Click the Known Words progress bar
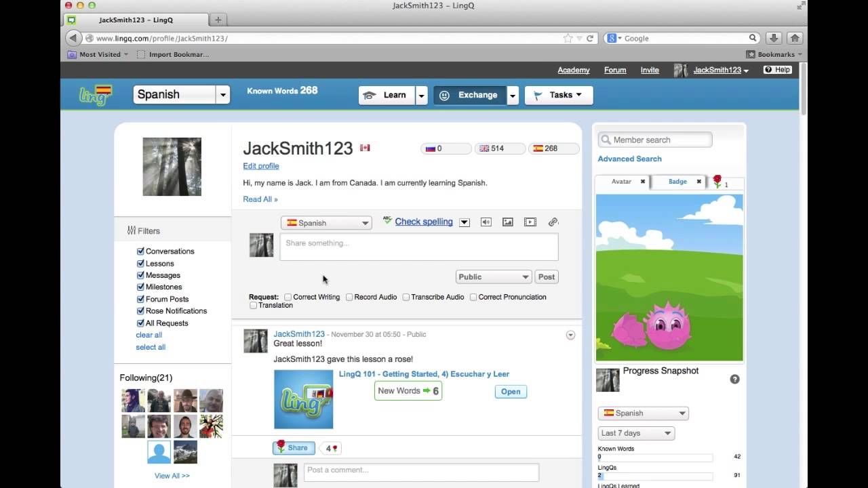 pos(655,457)
